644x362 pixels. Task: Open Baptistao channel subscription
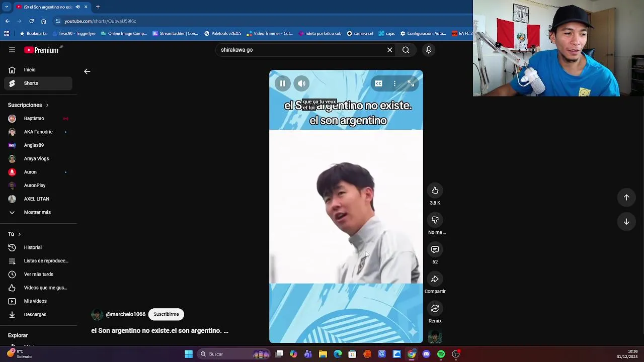(x=38, y=119)
